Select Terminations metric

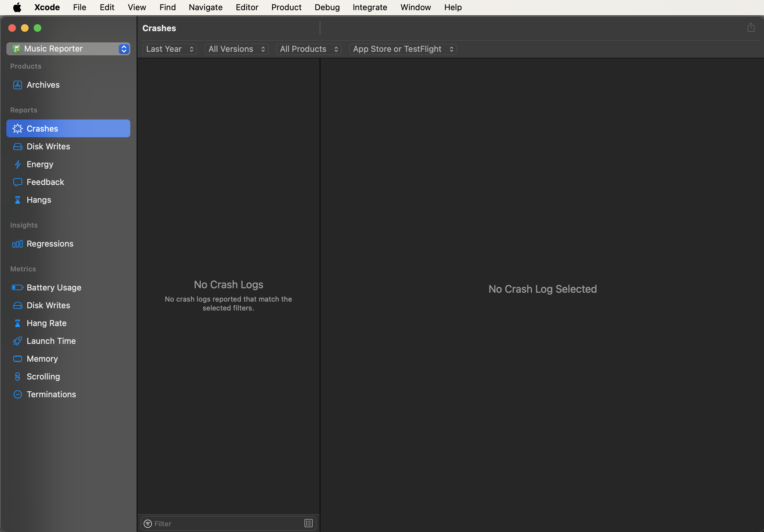tap(68, 394)
